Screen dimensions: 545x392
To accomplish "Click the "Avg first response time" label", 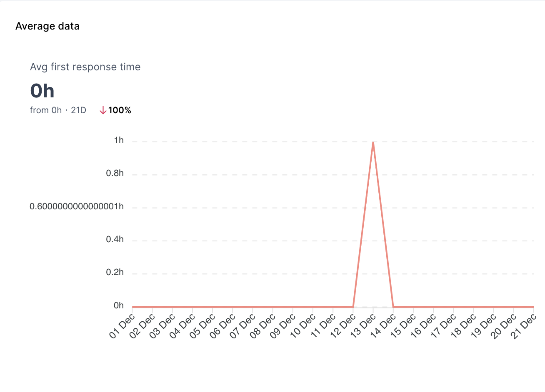I will [85, 67].
